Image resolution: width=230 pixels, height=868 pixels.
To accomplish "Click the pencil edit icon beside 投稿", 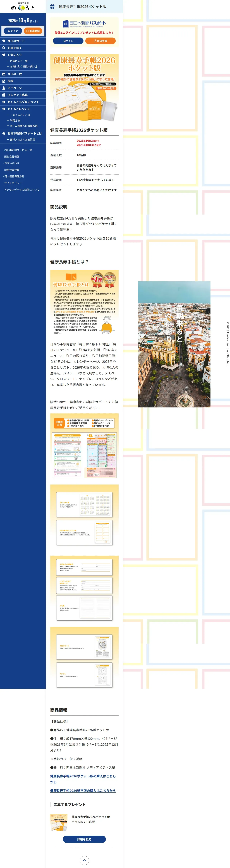I will (x=4, y=81).
